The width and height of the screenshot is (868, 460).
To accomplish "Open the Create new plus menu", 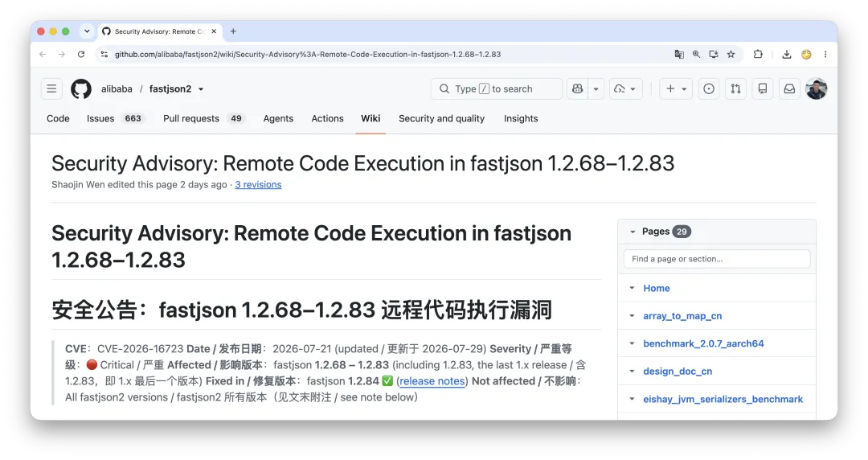I will click(x=676, y=88).
